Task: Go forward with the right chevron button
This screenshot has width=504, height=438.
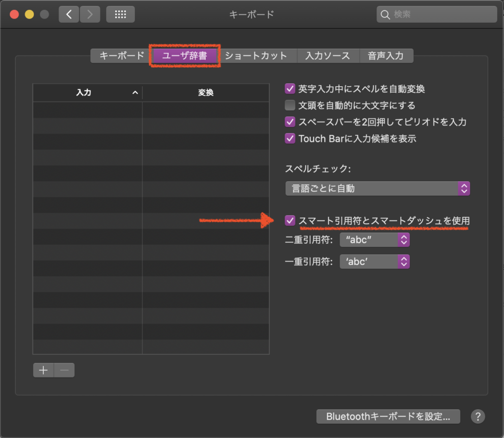Action: point(90,14)
